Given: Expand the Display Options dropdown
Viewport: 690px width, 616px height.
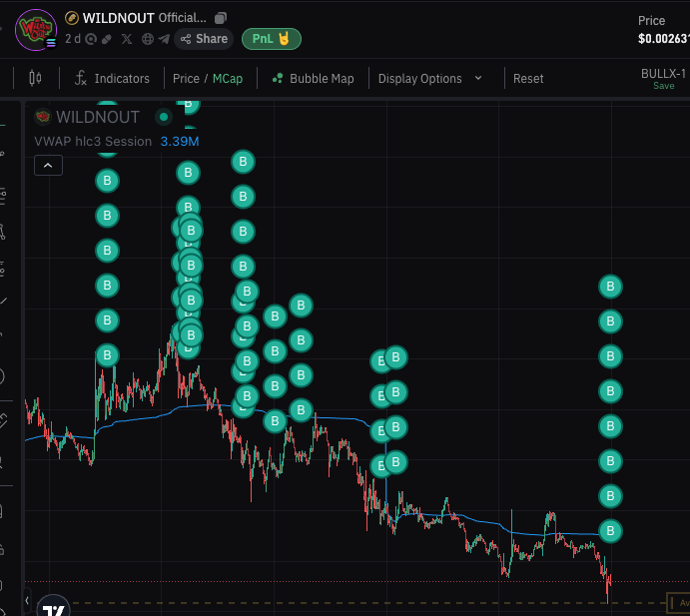Looking at the screenshot, I should click(x=430, y=78).
